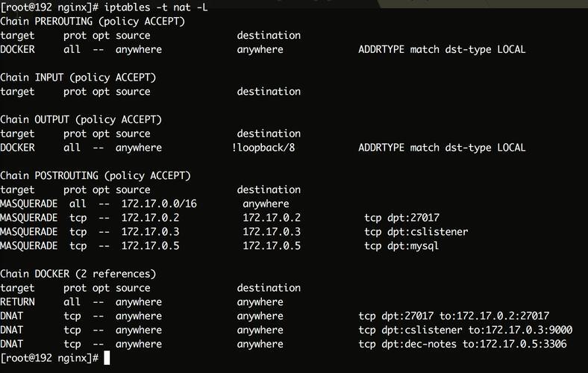Click the DOCKER target in the OUTPUT chain
The width and height of the screenshot is (588, 373).
tap(18, 148)
